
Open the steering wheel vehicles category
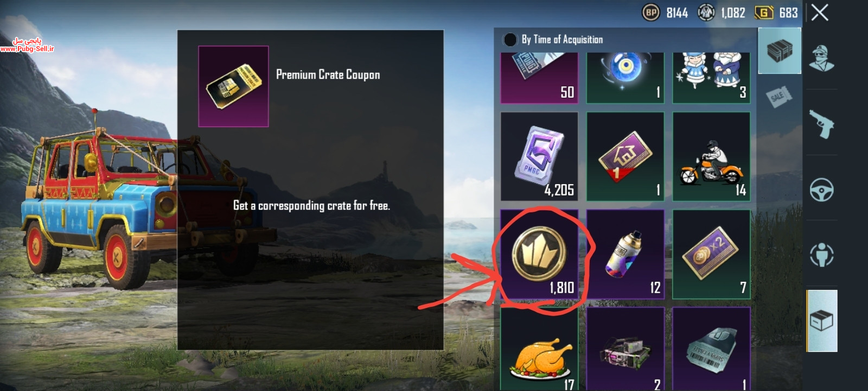tap(821, 190)
